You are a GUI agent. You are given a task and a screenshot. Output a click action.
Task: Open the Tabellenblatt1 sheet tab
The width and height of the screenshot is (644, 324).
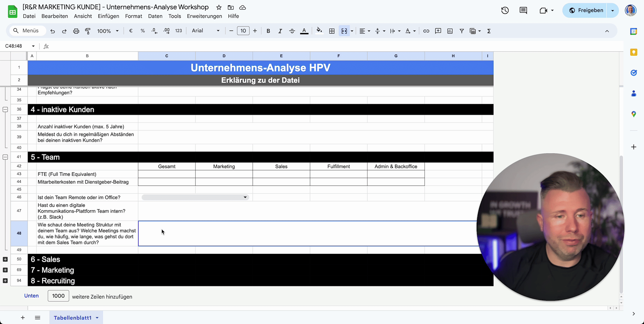click(72, 318)
